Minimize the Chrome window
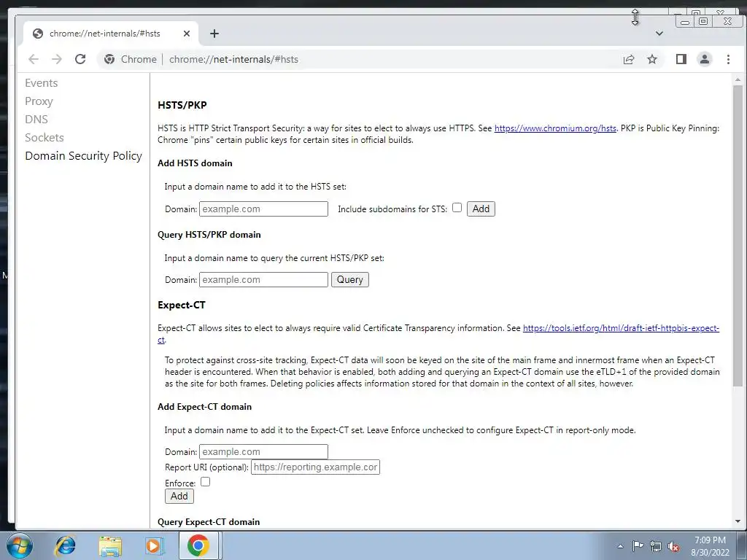Image resolution: width=747 pixels, height=560 pixels. tap(685, 21)
